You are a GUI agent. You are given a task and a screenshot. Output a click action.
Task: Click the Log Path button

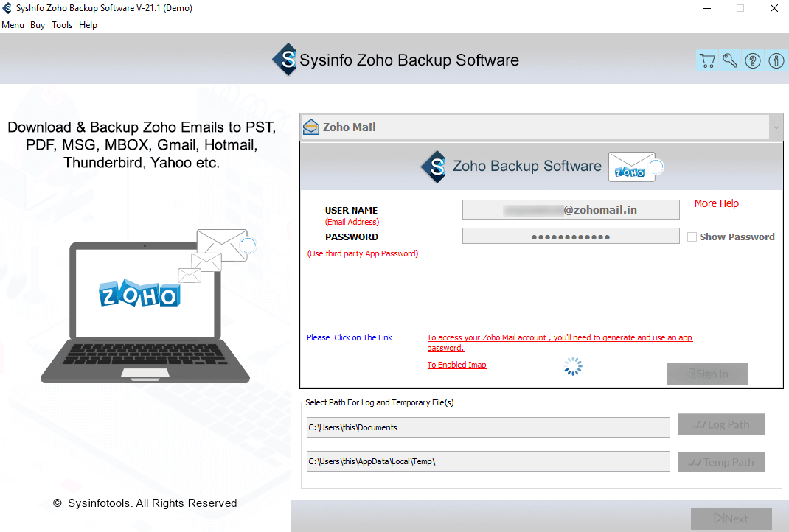tap(721, 425)
